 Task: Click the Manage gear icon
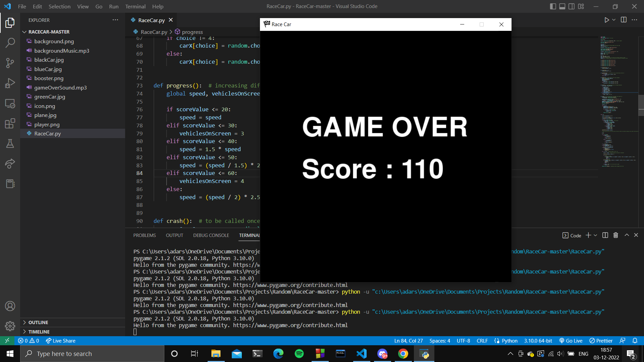[x=10, y=326]
